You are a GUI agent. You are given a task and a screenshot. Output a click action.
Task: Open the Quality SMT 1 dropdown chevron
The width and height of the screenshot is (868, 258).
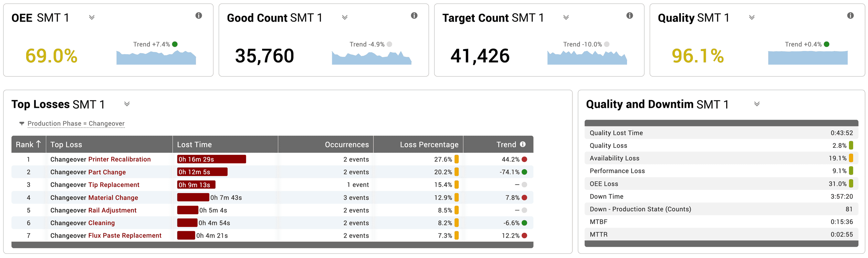click(751, 17)
